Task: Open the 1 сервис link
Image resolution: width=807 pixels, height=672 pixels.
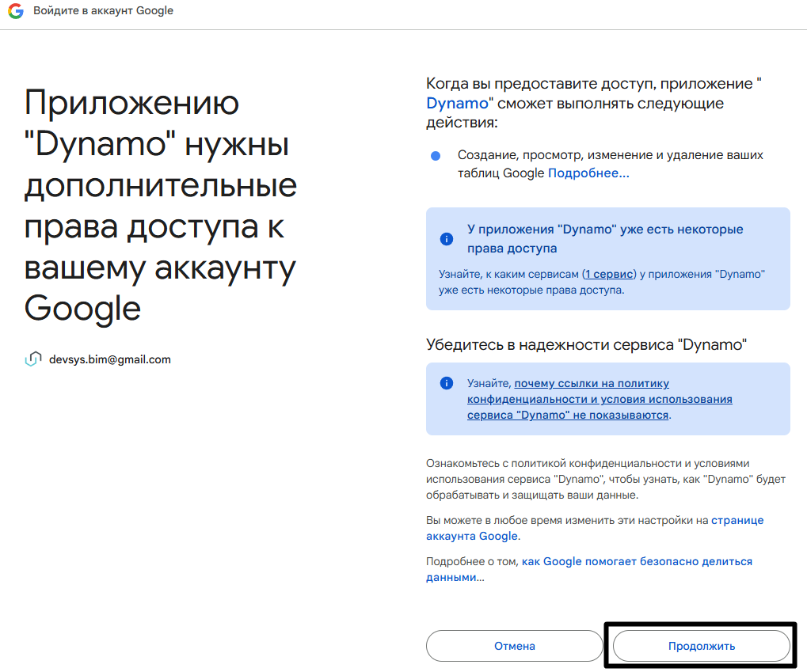Action: point(609,274)
